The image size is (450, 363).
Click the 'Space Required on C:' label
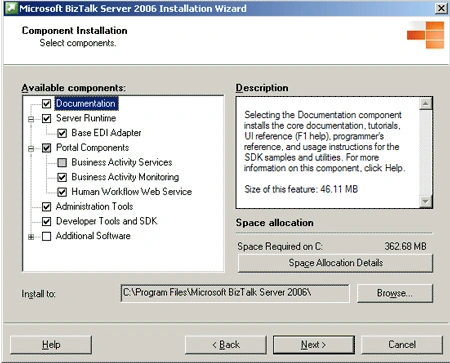point(280,246)
